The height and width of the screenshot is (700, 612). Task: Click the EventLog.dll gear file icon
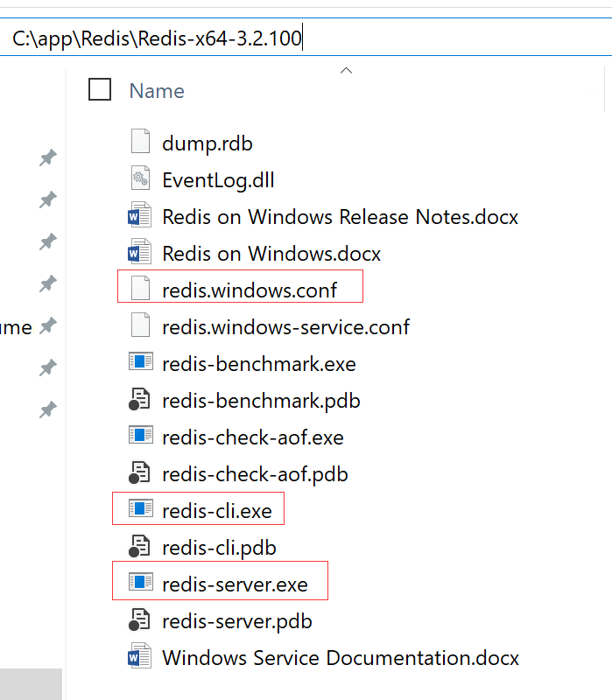tap(140, 178)
